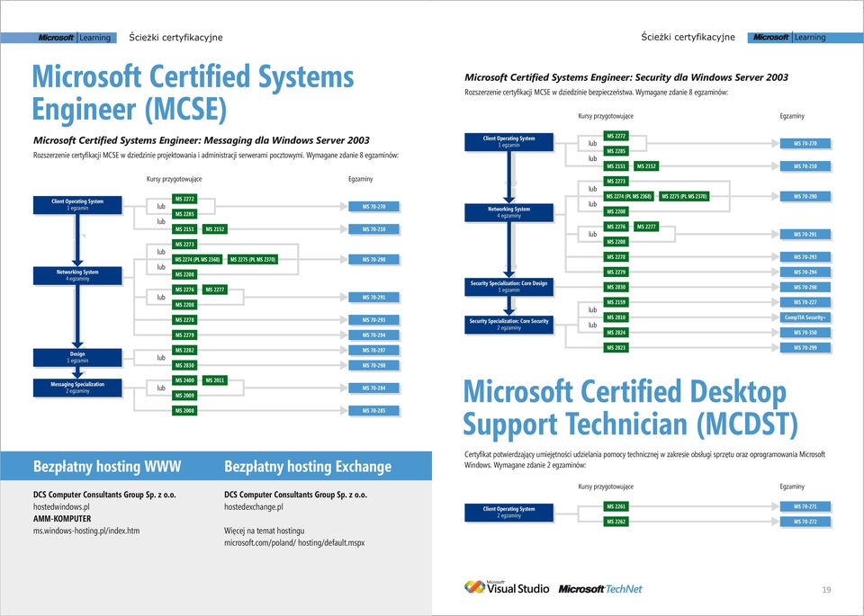Click the Microsoft TechNet logo
Screen dimensions: 864x616
coord(600,589)
